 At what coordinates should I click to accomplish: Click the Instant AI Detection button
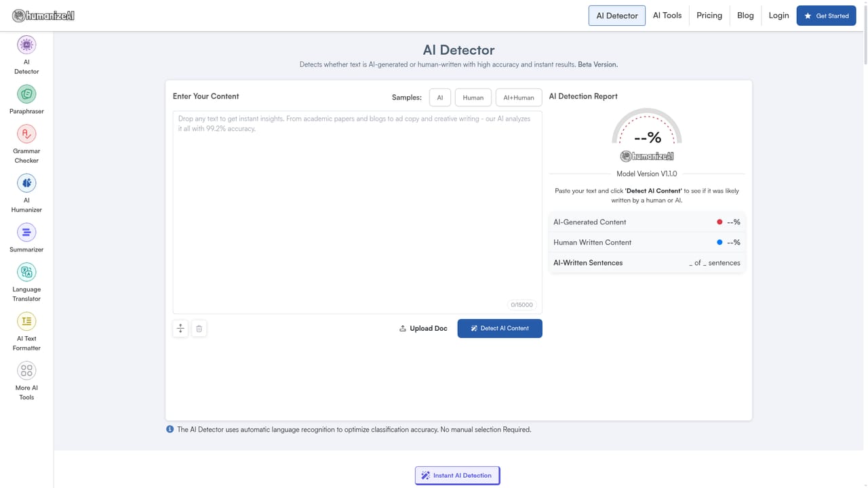(x=458, y=475)
